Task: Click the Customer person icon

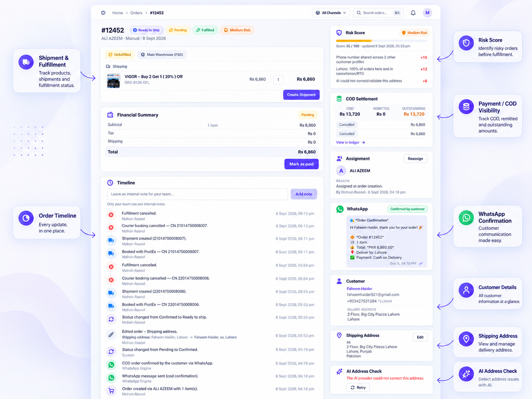Action: (x=339, y=281)
